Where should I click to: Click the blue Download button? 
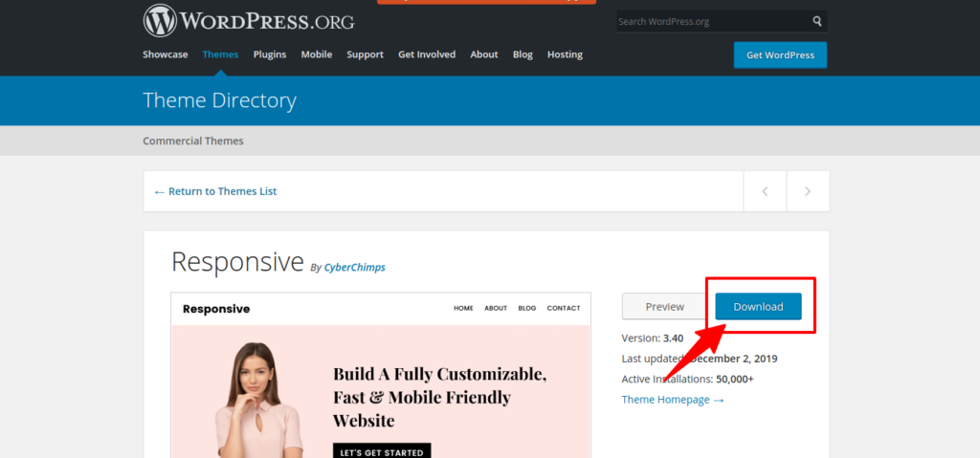pyautogui.click(x=758, y=307)
